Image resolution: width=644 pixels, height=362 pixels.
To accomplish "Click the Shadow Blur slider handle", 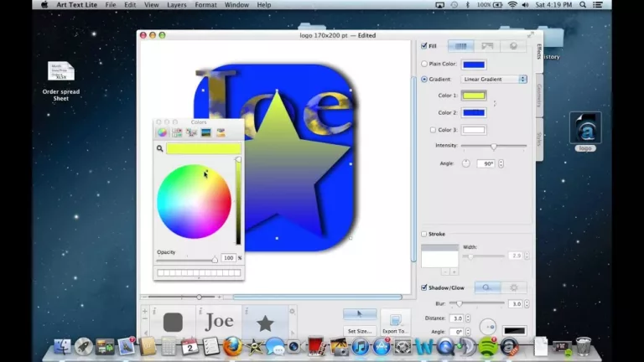I will 460,303.
